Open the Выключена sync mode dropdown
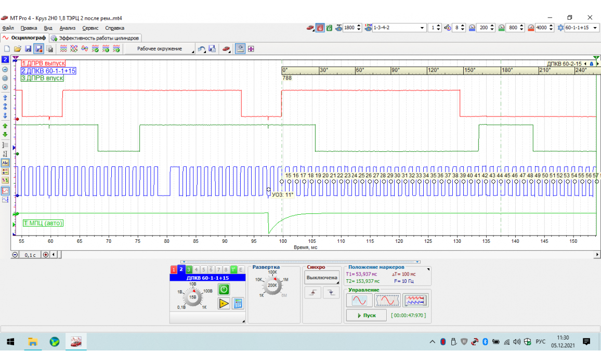The image size is (601, 364). (x=321, y=278)
